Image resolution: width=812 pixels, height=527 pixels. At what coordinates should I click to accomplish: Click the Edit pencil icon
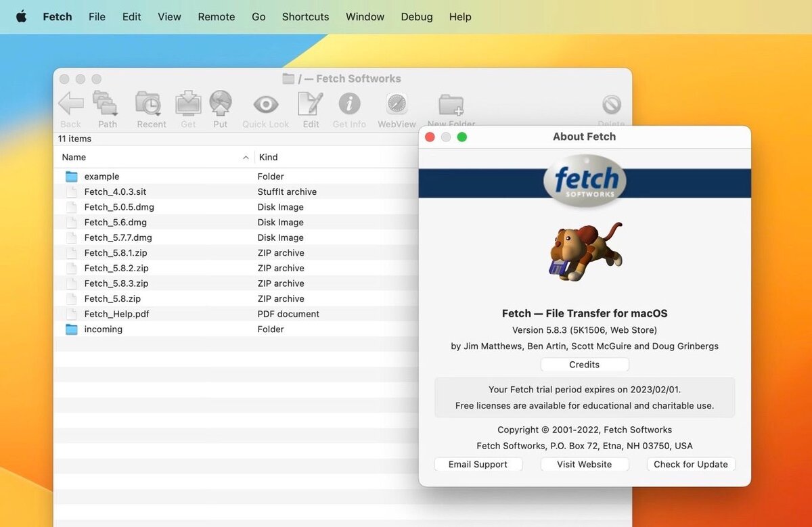(x=310, y=104)
